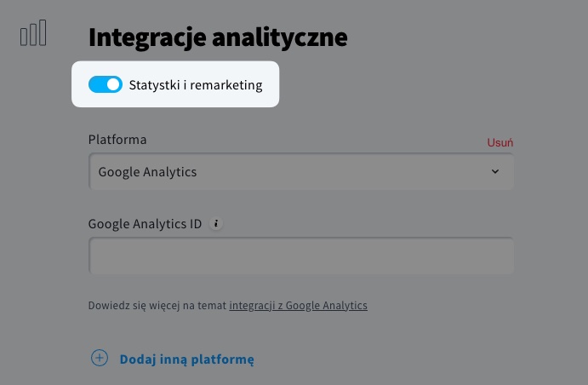This screenshot has width=588, height=385.
Task: Click the circled plus icon
Action: (100, 358)
